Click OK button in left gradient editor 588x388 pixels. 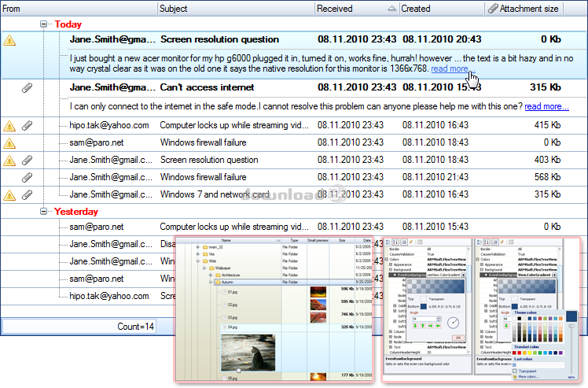(x=458, y=338)
